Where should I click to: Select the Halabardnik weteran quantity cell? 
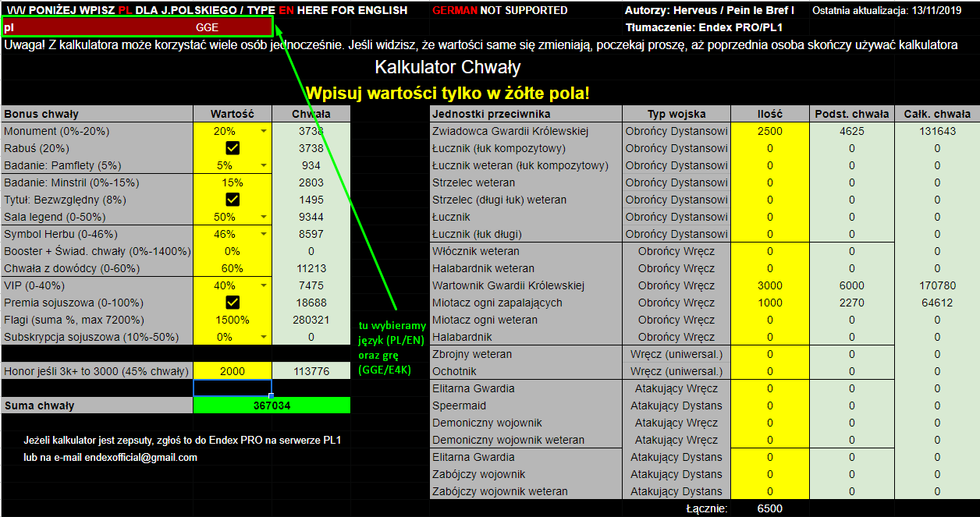[x=770, y=268]
